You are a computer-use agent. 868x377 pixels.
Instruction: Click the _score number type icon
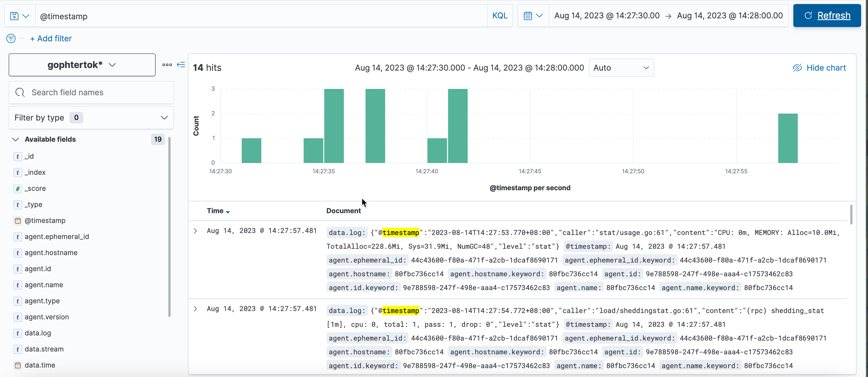point(18,188)
